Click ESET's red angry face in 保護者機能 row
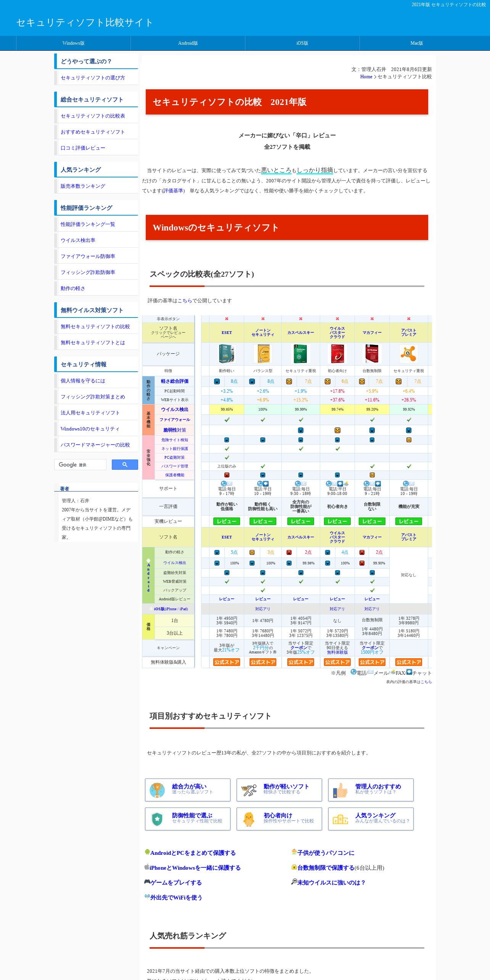 click(x=227, y=475)
